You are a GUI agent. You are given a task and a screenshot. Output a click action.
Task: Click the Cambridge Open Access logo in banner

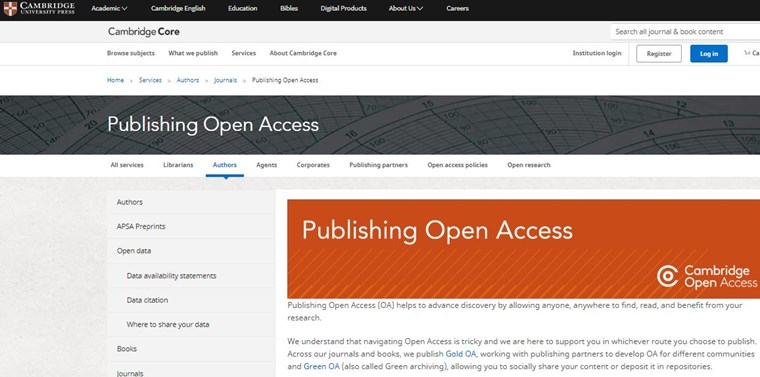707,276
